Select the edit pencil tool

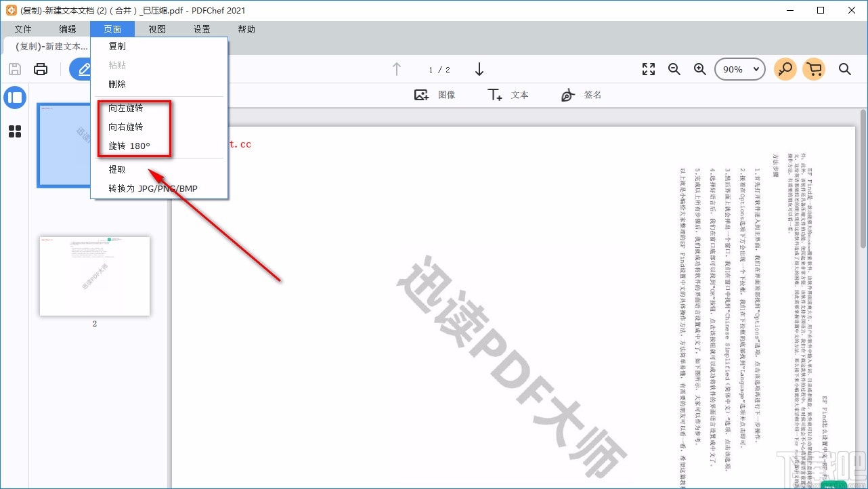(x=83, y=68)
